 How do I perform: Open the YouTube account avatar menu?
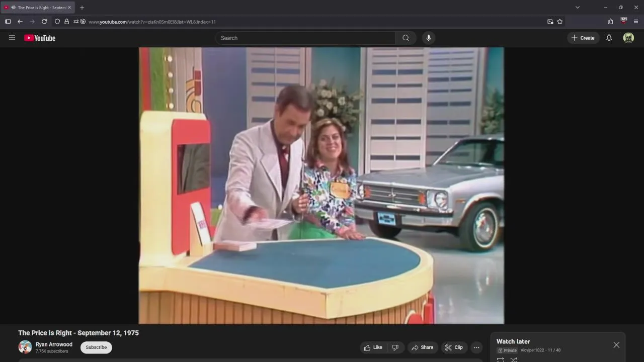[x=628, y=38]
